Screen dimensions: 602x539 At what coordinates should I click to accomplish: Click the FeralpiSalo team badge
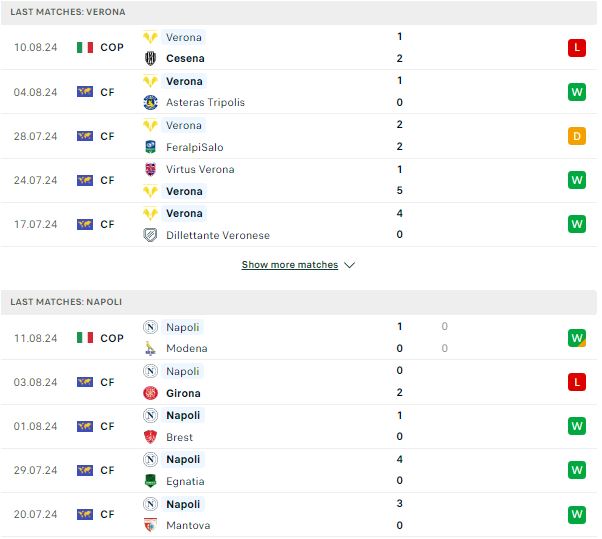point(150,147)
